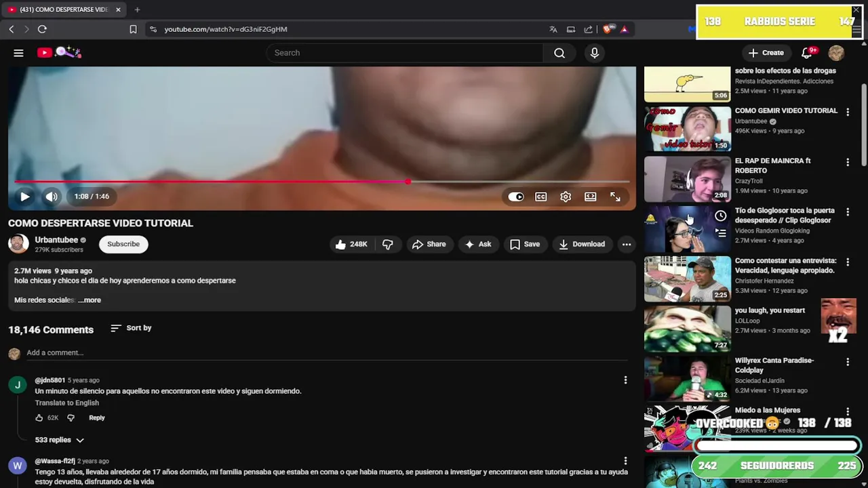The image size is (868, 488).
Task: Open the player settings gear
Action: tap(566, 197)
